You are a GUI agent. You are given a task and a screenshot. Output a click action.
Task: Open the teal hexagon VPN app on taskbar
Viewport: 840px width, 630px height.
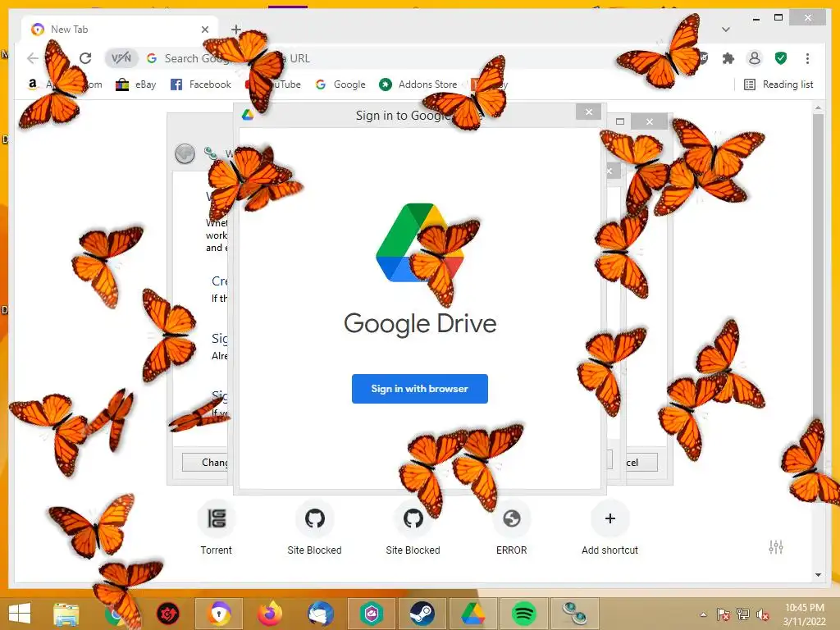(x=371, y=614)
